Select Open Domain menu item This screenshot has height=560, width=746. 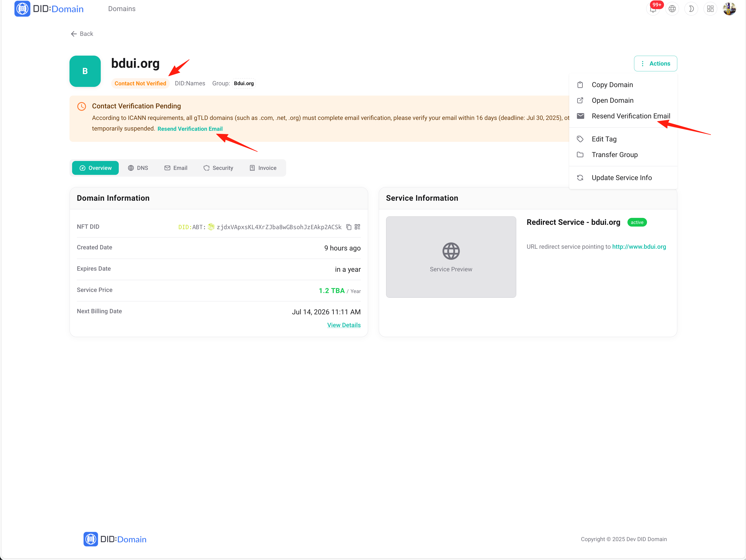coord(612,100)
